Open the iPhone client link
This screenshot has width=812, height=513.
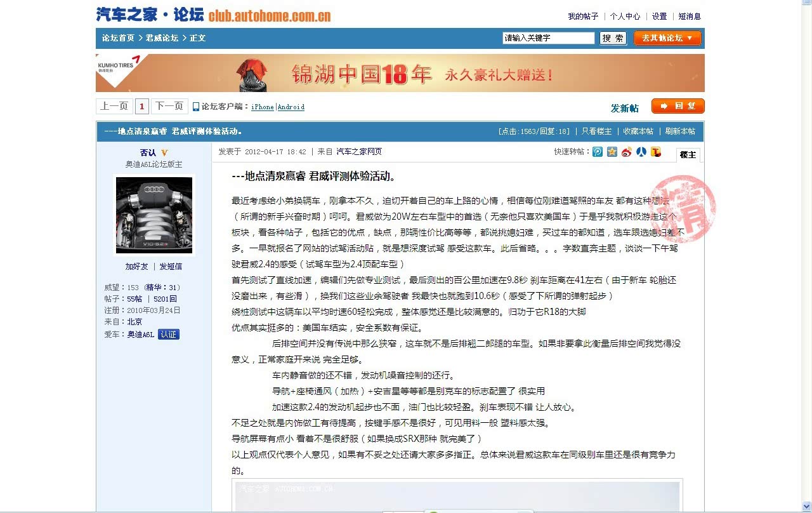coord(263,107)
